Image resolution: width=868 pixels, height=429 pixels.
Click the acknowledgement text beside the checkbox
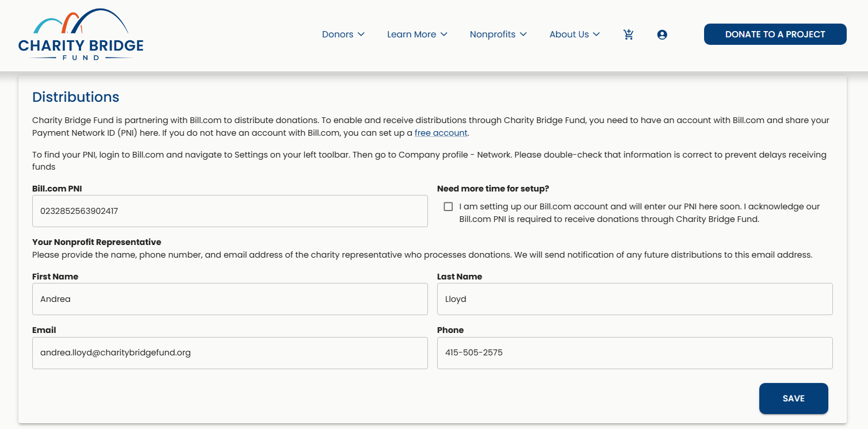click(x=640, y=213)
